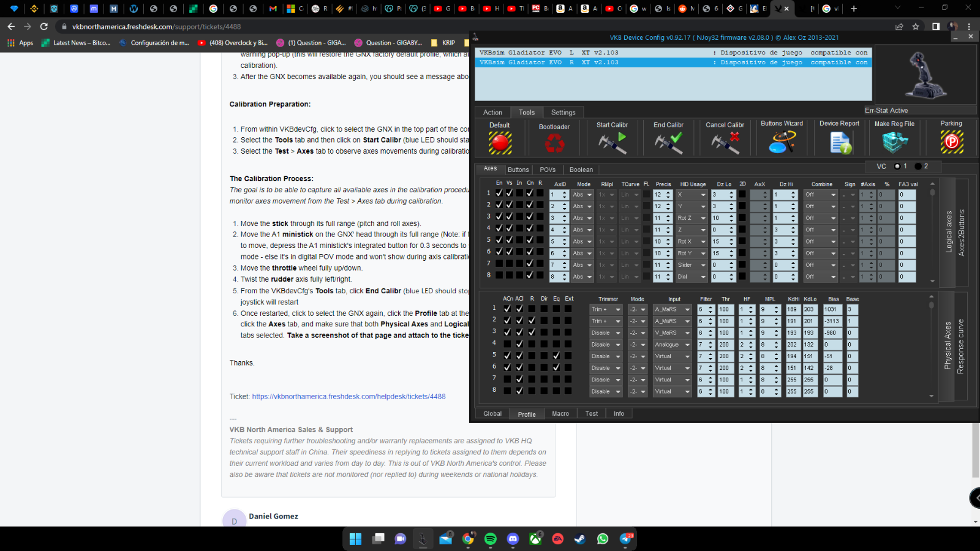Viewport: 980px width, 551px height.
Task: Open HID Usage dropdown showing Dial
Action: 692,277
